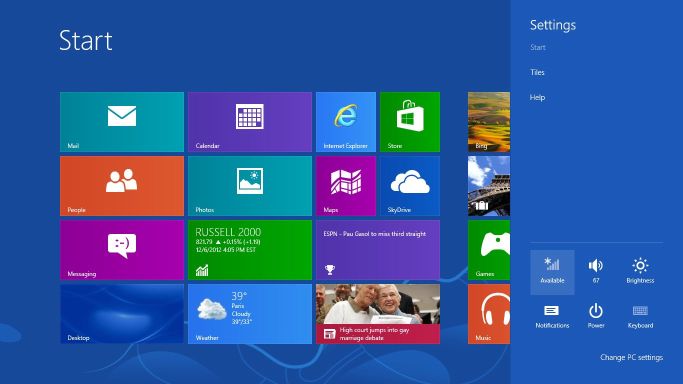
Task: Open the Mail tile
Action: coord(122,122)
